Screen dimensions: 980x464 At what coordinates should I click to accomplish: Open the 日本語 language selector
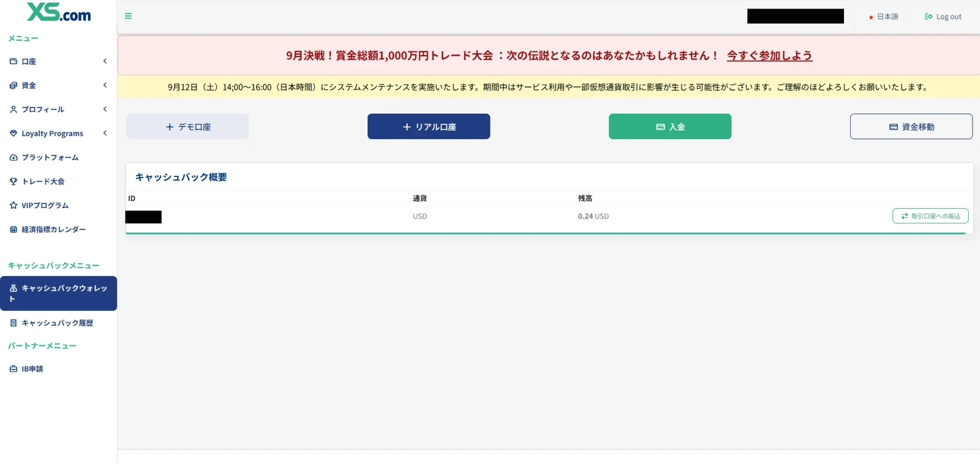pos(884,17)
